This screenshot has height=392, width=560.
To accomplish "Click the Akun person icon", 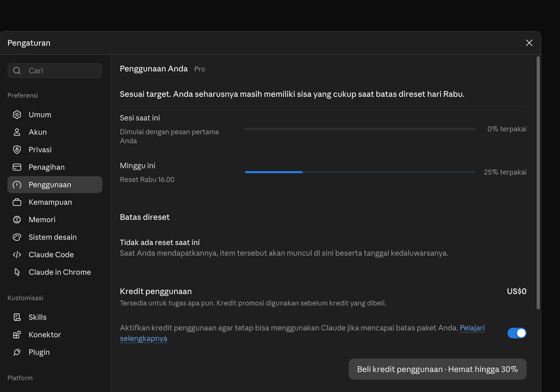I will tap(17, 132).
